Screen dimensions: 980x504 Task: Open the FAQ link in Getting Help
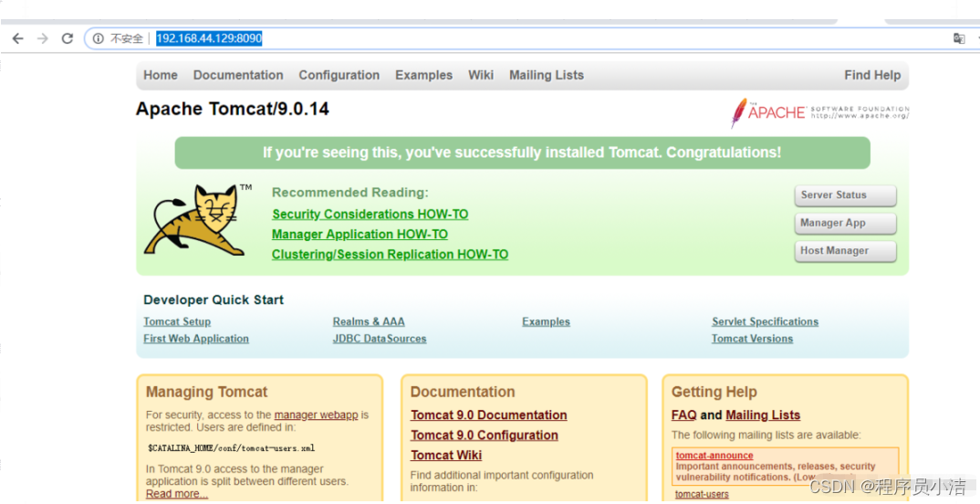683,415
